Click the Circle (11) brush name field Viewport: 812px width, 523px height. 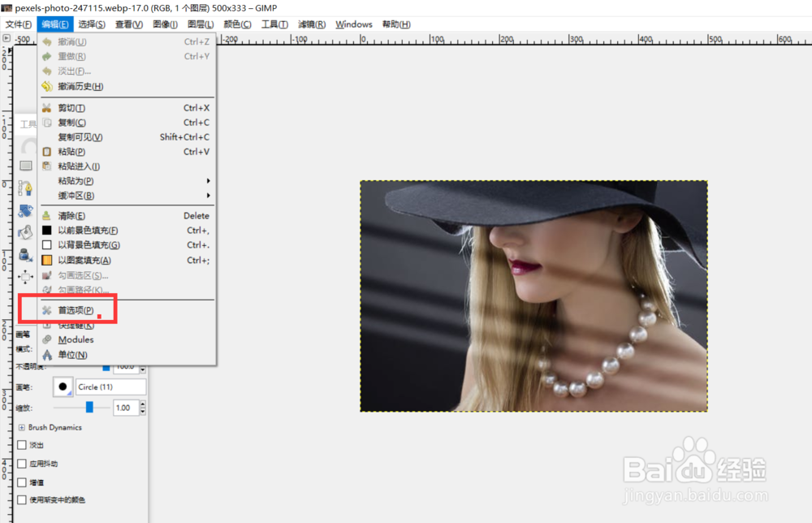110,387
